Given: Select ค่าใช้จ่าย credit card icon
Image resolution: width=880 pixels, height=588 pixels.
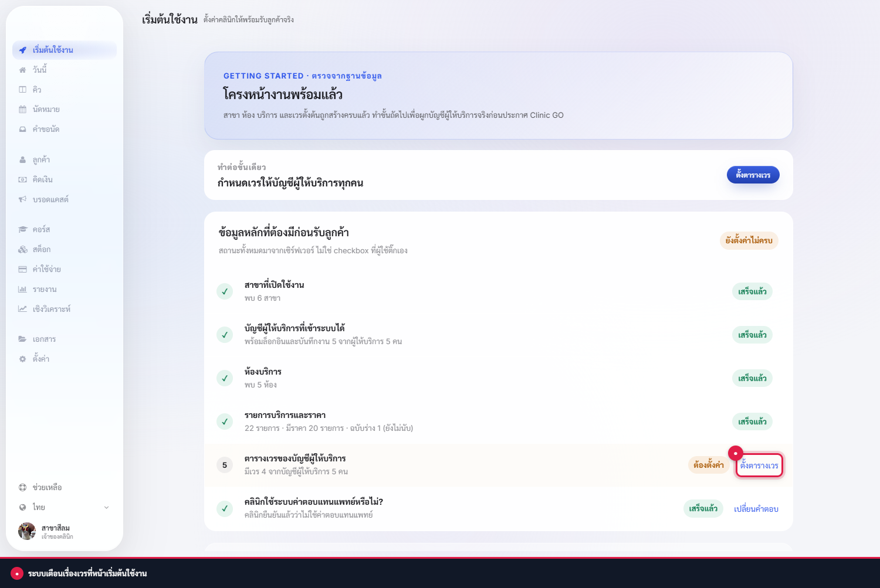Looking at the screenshot, I should [x=22, y=270].
